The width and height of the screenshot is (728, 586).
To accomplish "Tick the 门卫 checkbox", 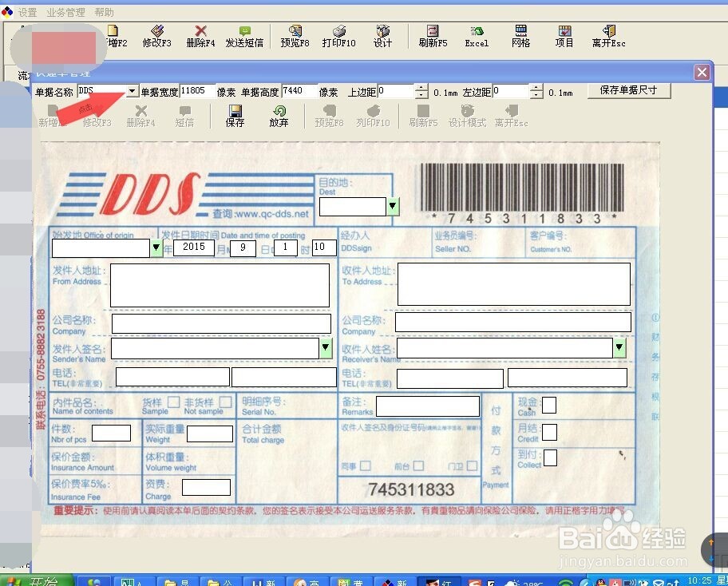I will tap(473, 465).
